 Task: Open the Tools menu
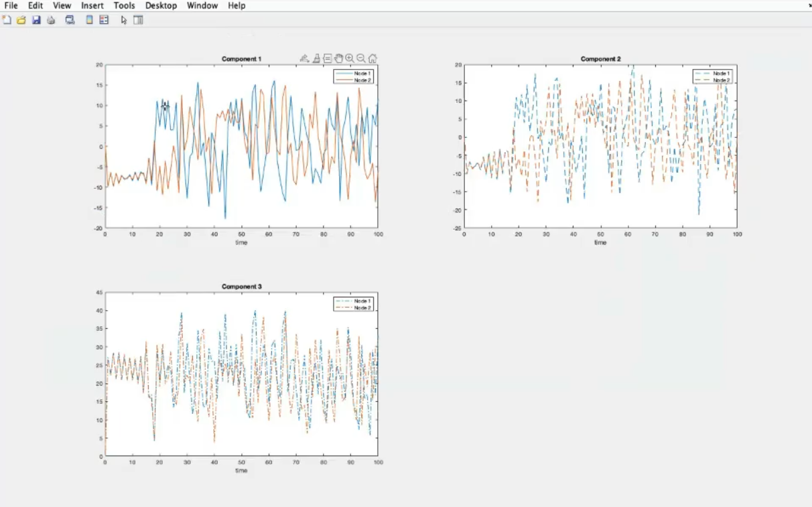(x=124, y=5)
